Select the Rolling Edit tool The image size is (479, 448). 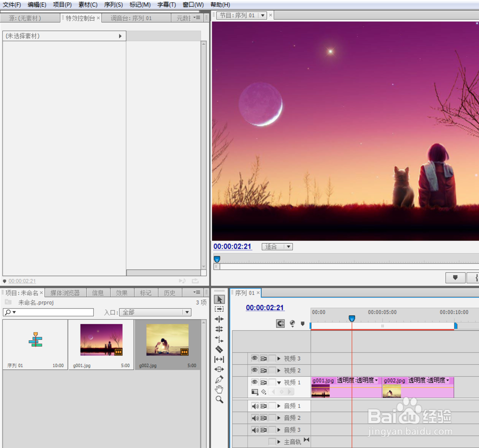pos(219,329)
